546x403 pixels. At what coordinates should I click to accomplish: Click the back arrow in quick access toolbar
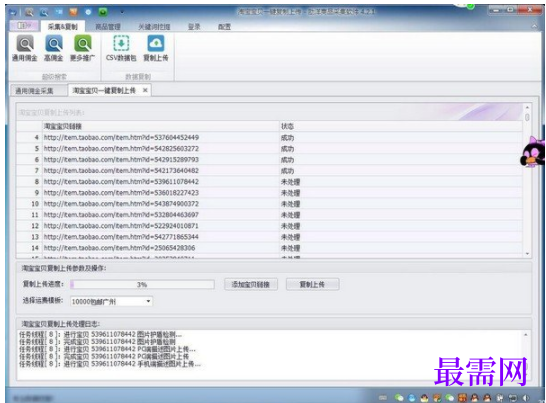tap(13, 12)
